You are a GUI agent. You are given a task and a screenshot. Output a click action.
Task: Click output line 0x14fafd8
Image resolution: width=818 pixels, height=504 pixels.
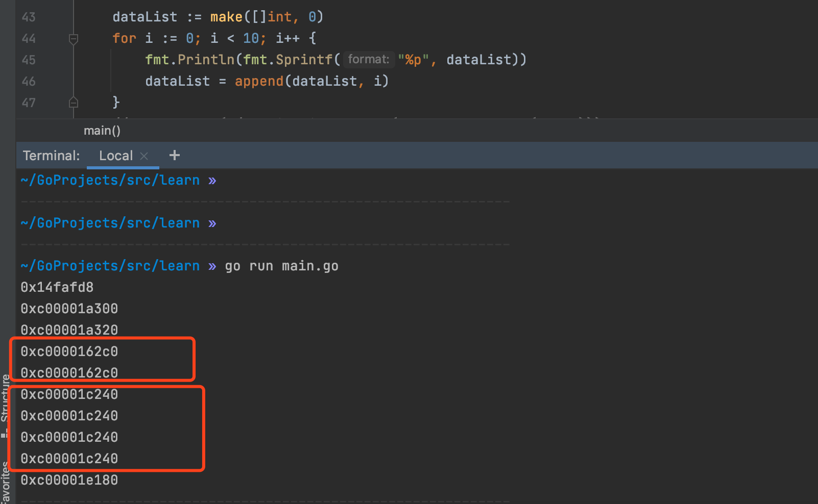(57, 287)
